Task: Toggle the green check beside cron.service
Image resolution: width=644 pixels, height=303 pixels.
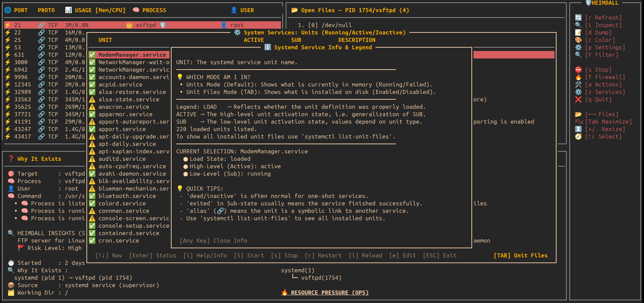Action: pos(92,241)
